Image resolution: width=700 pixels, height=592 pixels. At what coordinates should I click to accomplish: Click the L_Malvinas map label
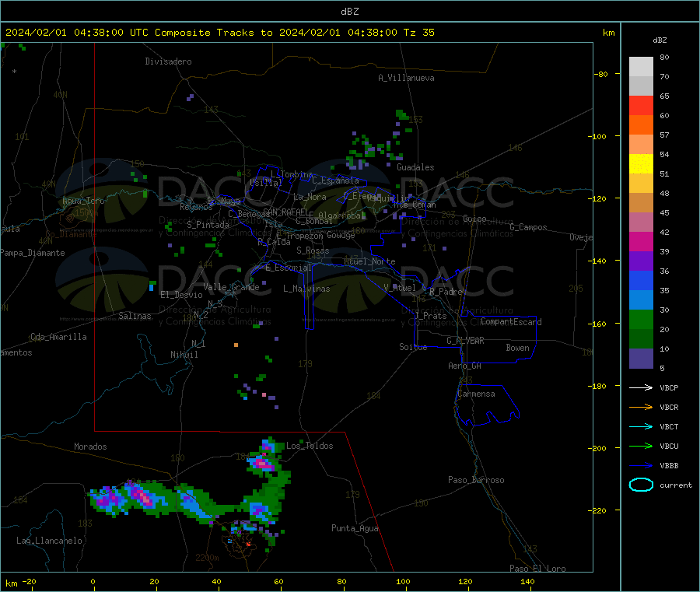pos(306,289)
